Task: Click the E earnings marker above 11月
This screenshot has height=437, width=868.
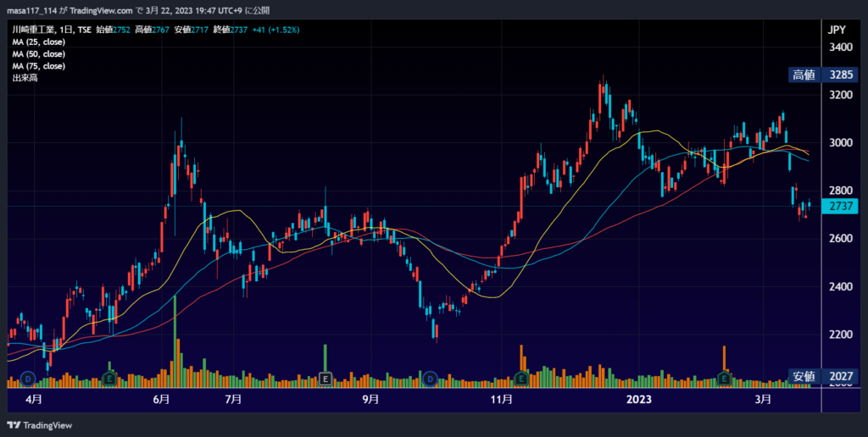Action: (520, 379)
